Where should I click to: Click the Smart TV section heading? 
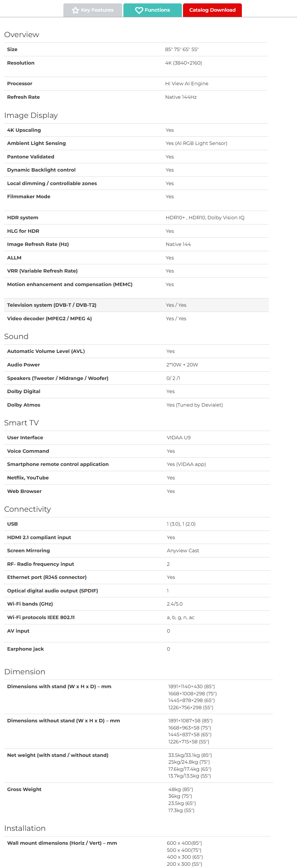pos(21,423)
